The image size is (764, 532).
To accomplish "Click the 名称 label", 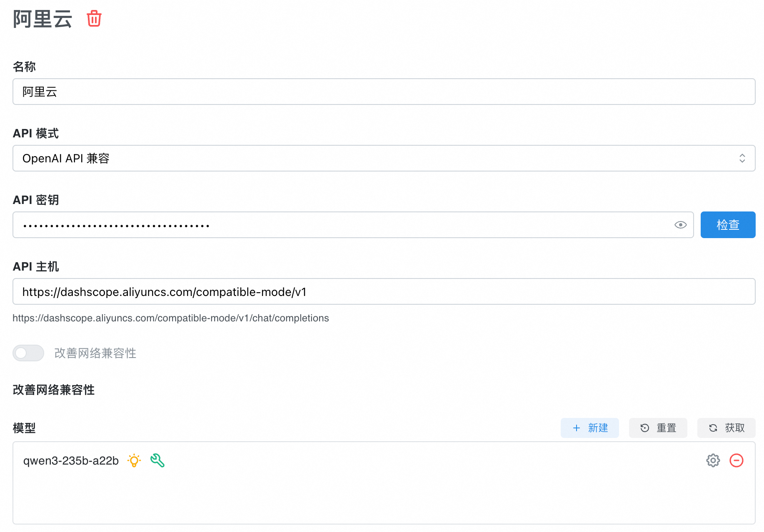I will coord(24,67).
